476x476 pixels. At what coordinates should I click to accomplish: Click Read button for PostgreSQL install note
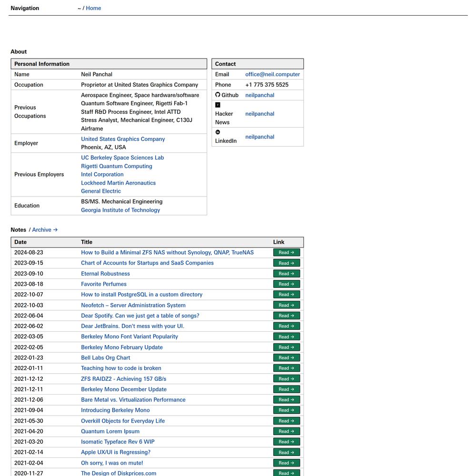tap(287, 295)
